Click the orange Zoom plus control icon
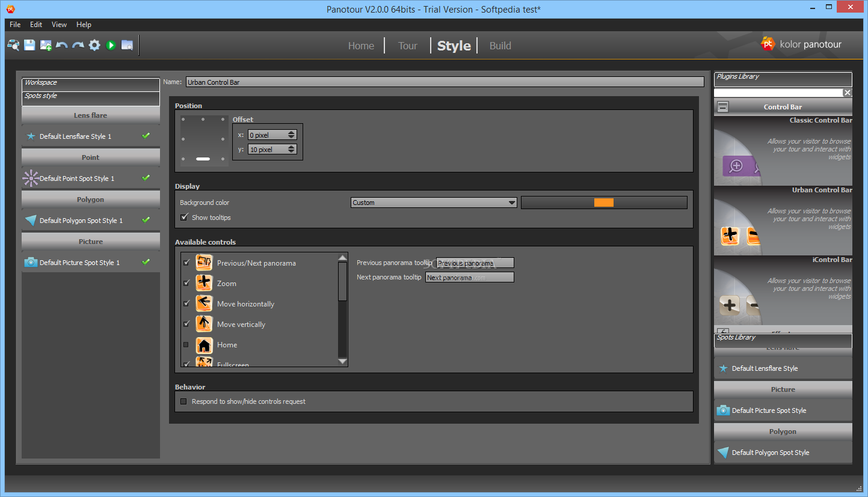Image resolution: width=868 pixels, height=497 pixels. (x=205, y=283)
